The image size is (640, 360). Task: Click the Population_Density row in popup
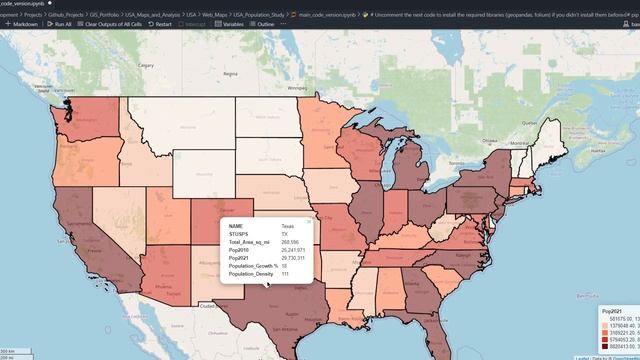pos(267,274)
